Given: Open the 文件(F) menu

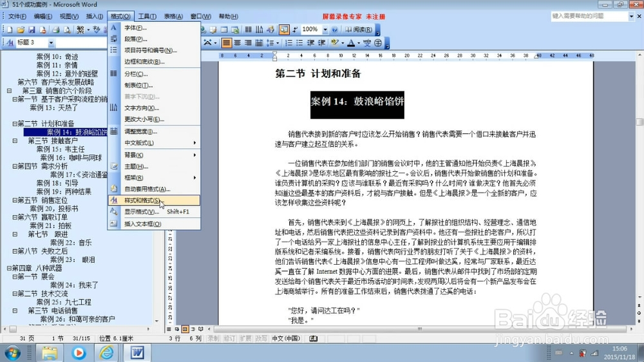Looking at the screenshot, I should coord(17,17).
